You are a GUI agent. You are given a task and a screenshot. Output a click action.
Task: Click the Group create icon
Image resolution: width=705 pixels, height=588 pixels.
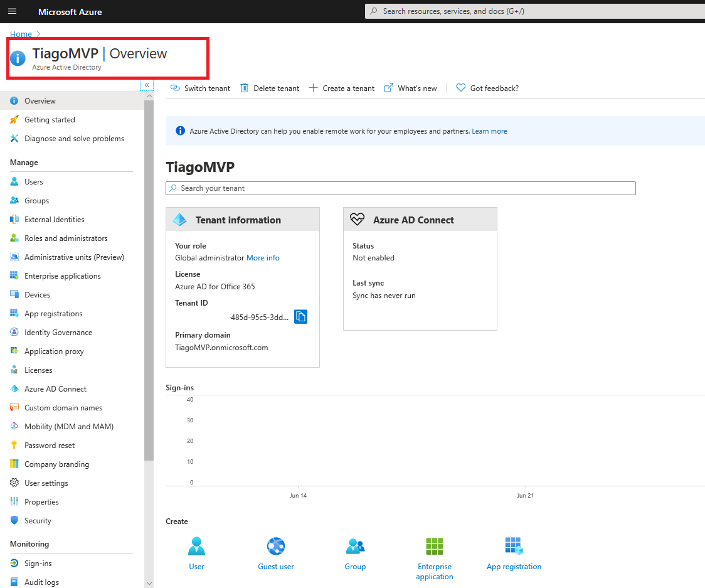(x=355, y=546)
